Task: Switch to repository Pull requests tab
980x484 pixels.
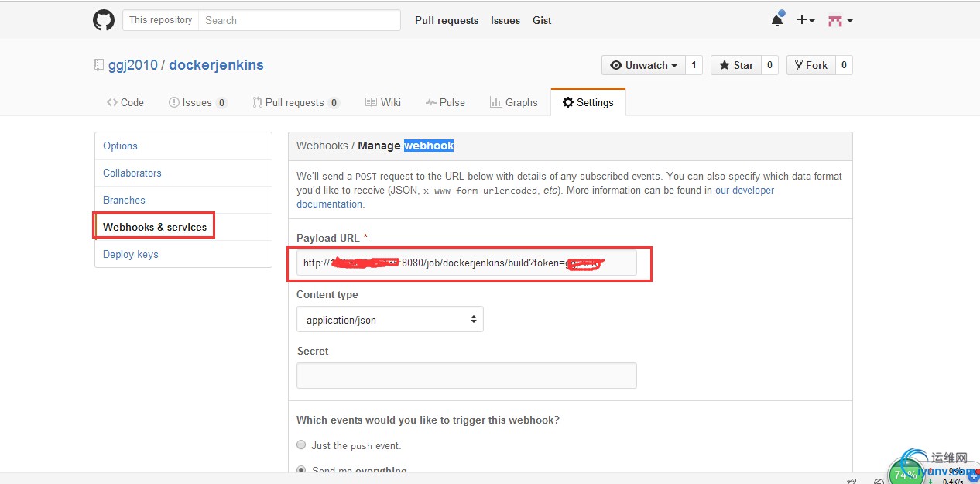Action: [296, 102]
